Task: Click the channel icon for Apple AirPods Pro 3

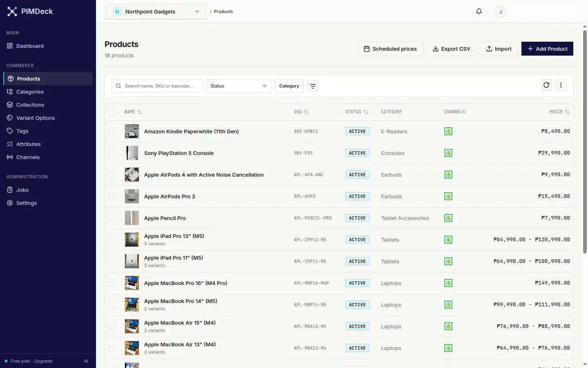Action: pyautogui.click(x=448, y=196)
